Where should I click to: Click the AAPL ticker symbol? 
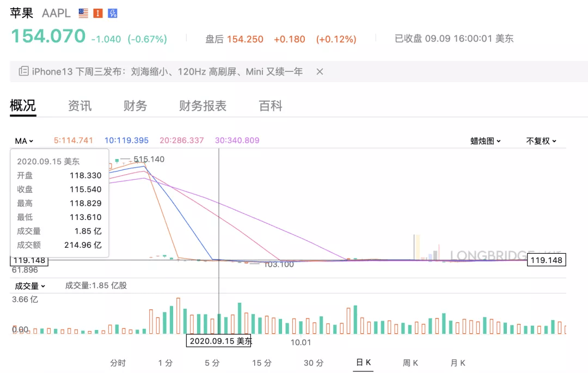pos(56,14)
